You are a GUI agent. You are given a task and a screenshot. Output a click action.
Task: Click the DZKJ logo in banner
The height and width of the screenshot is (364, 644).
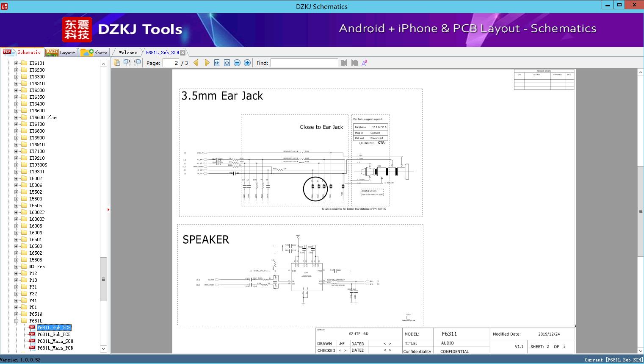[x=77, y=30]
